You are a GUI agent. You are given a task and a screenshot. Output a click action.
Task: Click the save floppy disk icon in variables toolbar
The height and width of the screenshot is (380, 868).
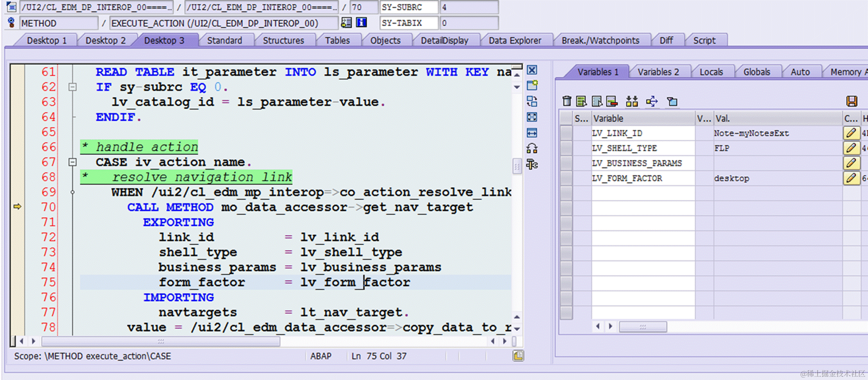pos(852,101)
